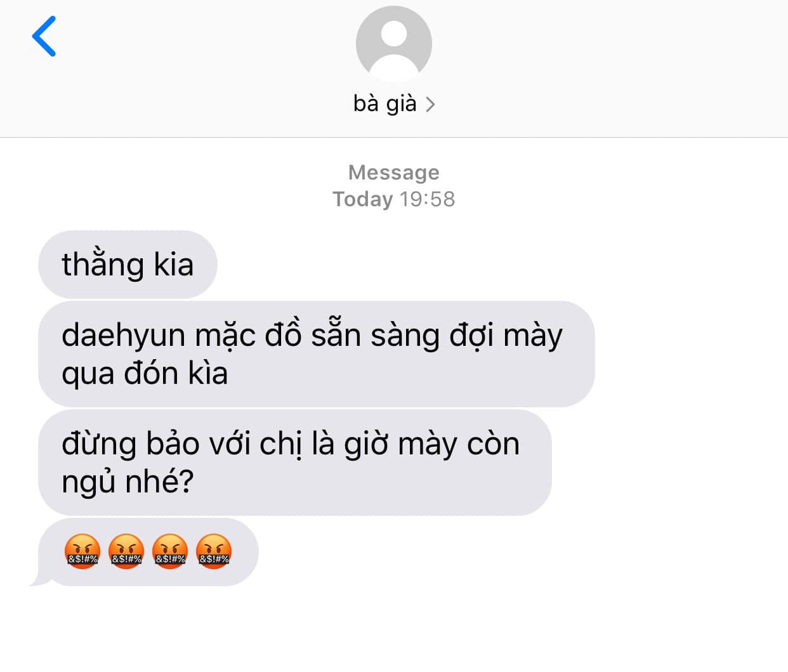Screen dimensions: 788x672
Task: Click the third angry cursing emoji
Action: coord(170,551)
